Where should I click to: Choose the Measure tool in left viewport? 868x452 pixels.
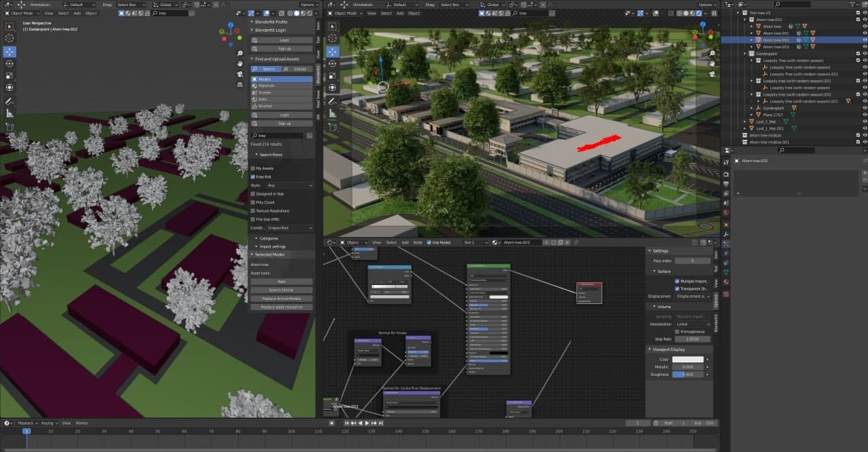[9, 113]
